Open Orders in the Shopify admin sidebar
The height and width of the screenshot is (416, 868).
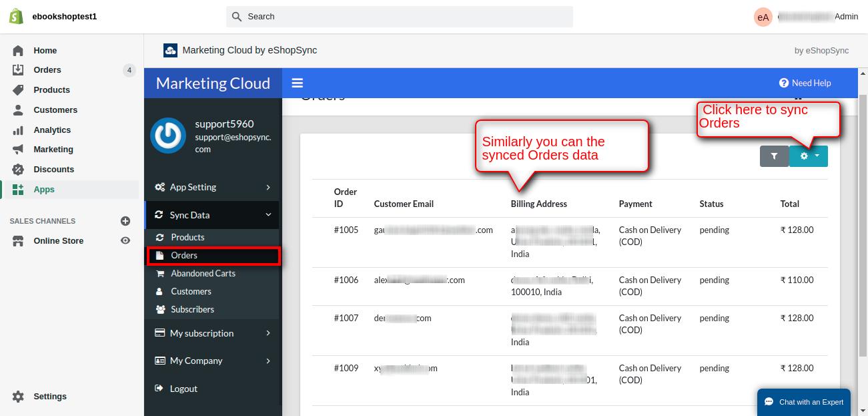pos(47,70)
